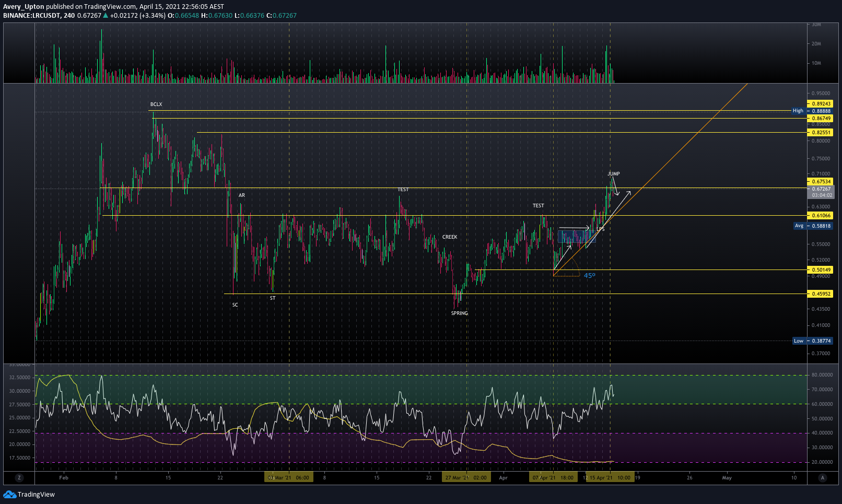Click the Z timezone icon on time axis
842x504 pixels.
pyautogui.click(x=19, y=477)
